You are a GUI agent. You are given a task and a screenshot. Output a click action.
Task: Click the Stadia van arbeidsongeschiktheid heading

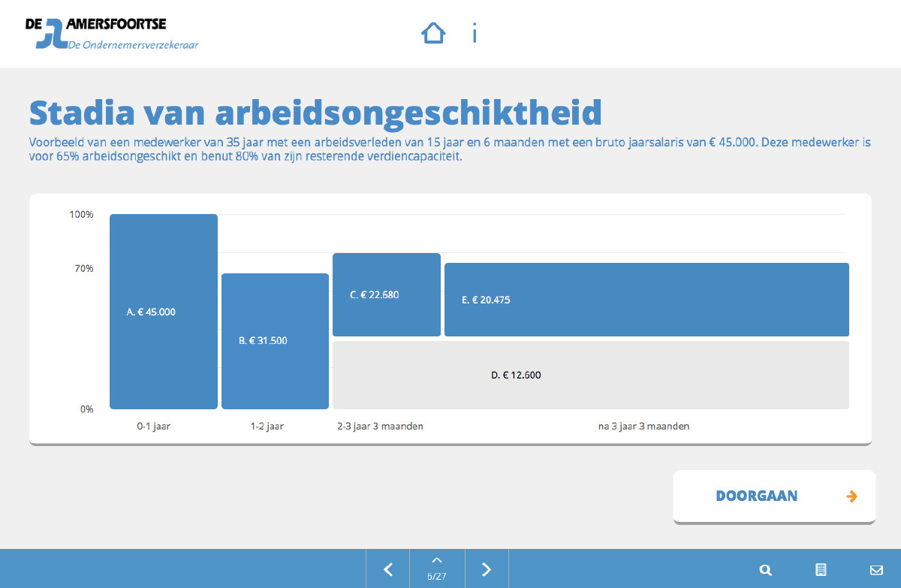315,112
